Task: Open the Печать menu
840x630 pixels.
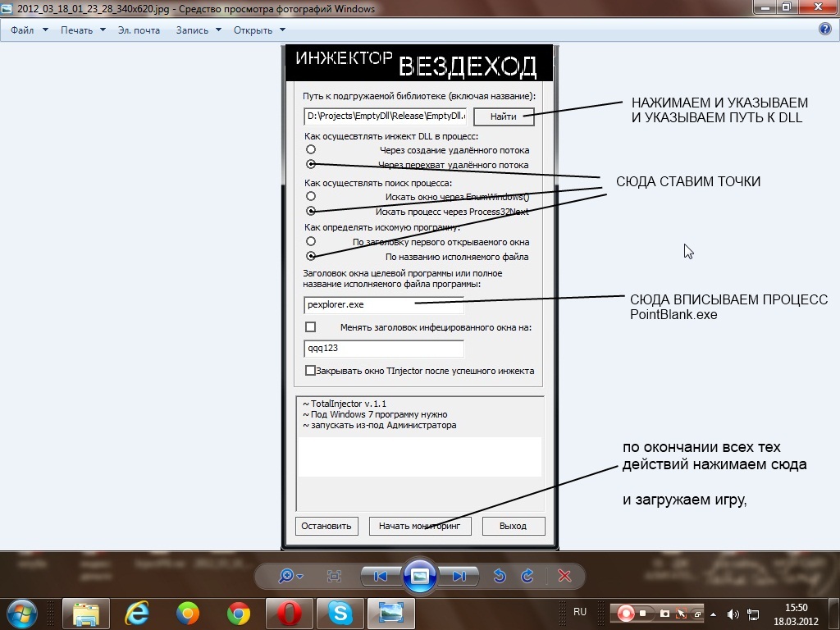Action: click(76, 30)
